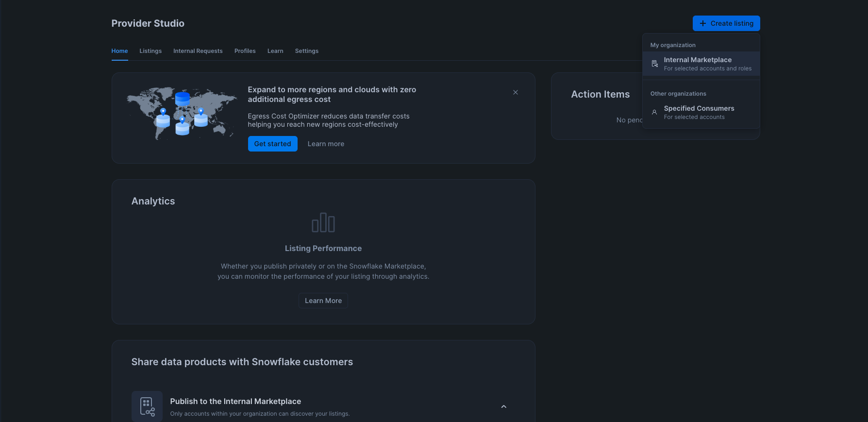The width and height of the screenshot is (868, 422).
Task: Click the Learn more link in banner
Action: 326,144
